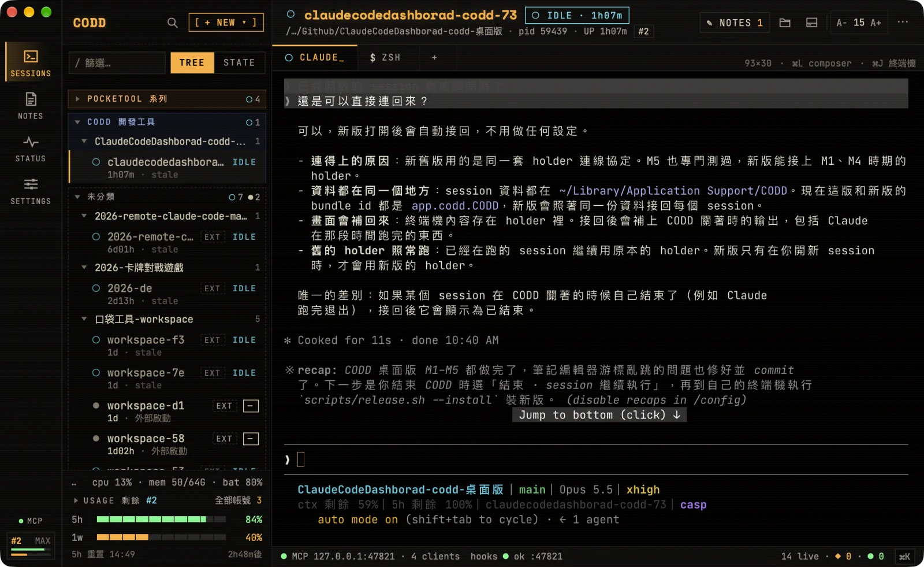The image size is (924, 567).
Task: Switch to the ZSH tab
Action: [x=385, y=57]
